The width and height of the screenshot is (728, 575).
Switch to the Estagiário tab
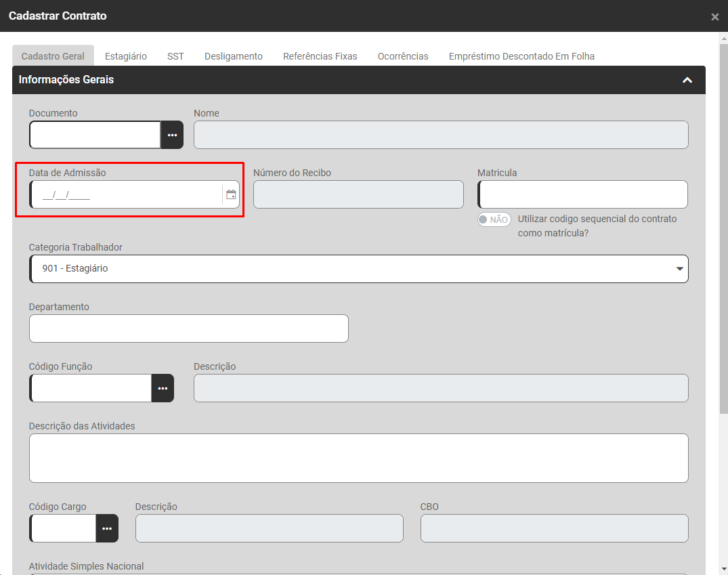(x=125, y=56)
